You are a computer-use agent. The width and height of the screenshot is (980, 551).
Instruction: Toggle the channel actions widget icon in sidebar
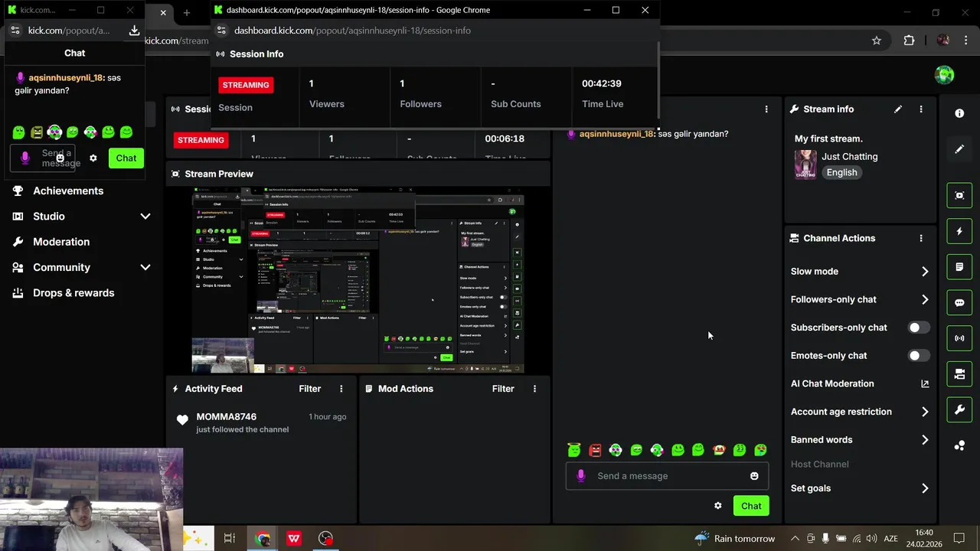click(959, 374)
